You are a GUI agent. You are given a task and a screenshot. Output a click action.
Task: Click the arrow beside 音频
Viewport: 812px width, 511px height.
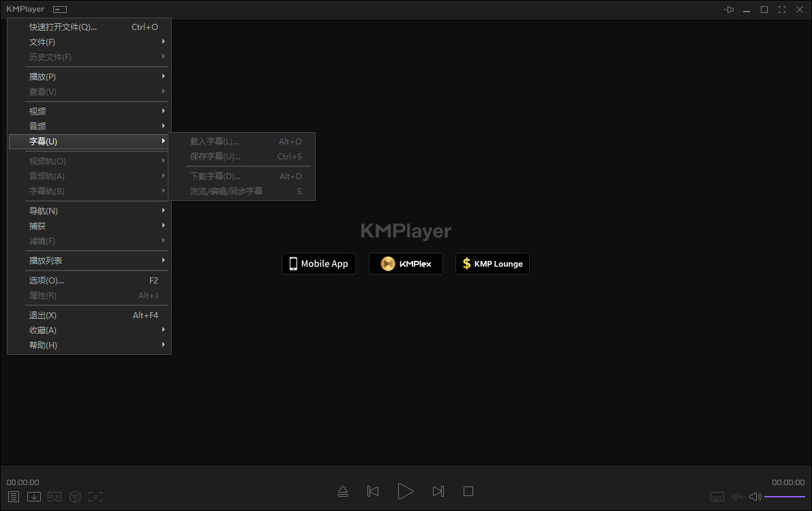coord(163,126)
